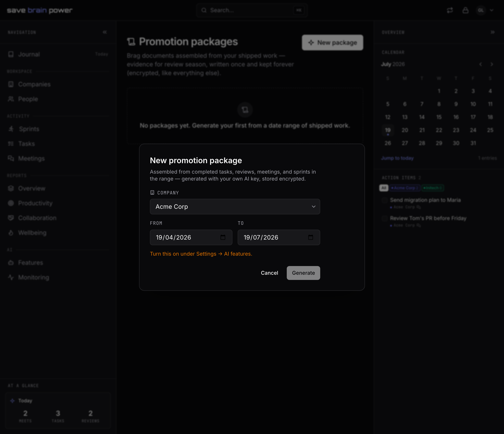Click the Journal book icon
This screenshot has width=504, height=434.
click(x=11, y=54)
